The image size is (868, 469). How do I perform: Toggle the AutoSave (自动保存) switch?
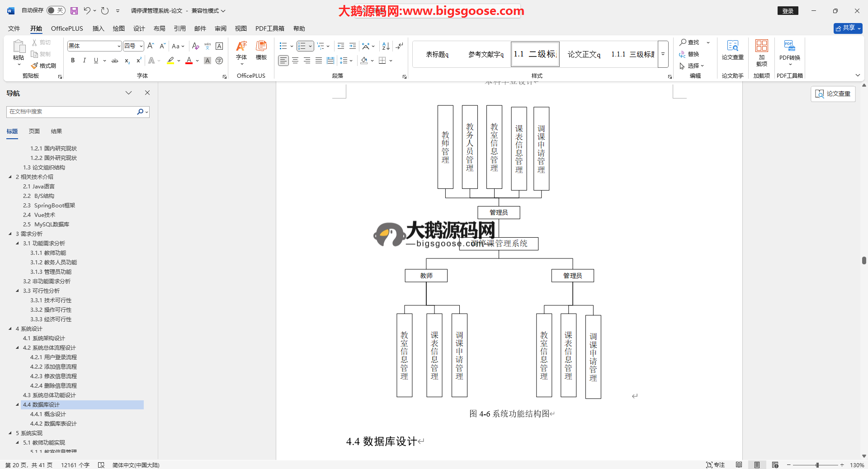pos(56,10)
